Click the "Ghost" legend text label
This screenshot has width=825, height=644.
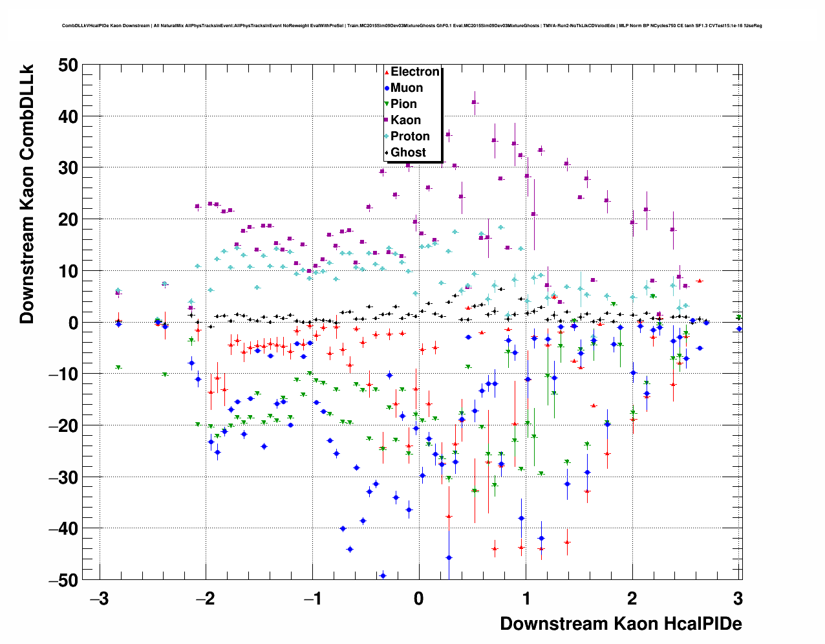(408, 153)
